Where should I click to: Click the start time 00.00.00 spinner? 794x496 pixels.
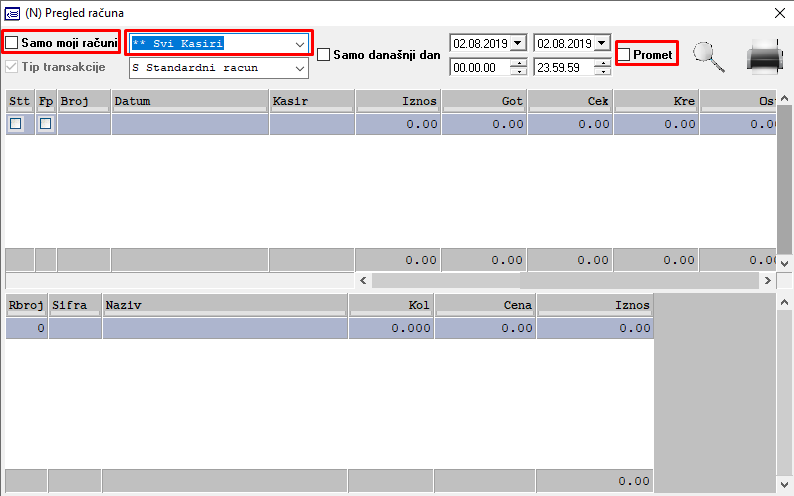click(517, 67)
